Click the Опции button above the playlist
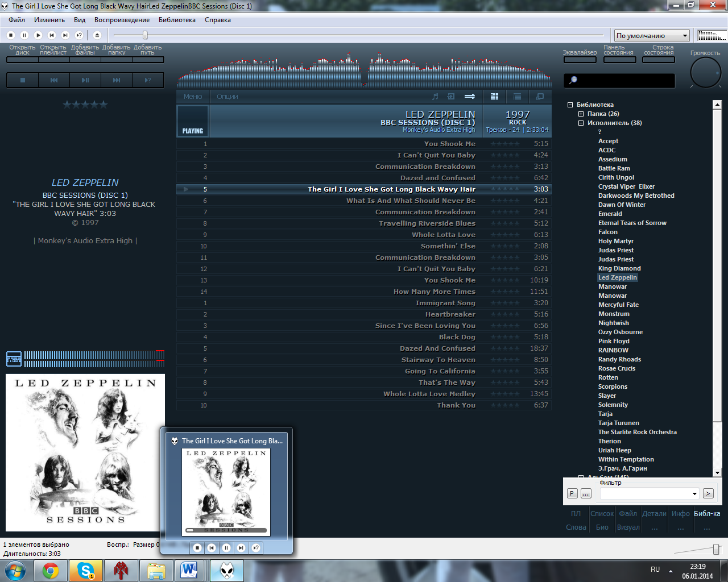The image size is (728, 582). 227,97
